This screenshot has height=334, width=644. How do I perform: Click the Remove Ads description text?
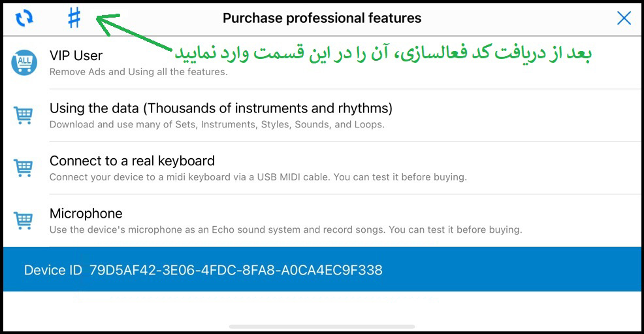(x=138, y=72)
